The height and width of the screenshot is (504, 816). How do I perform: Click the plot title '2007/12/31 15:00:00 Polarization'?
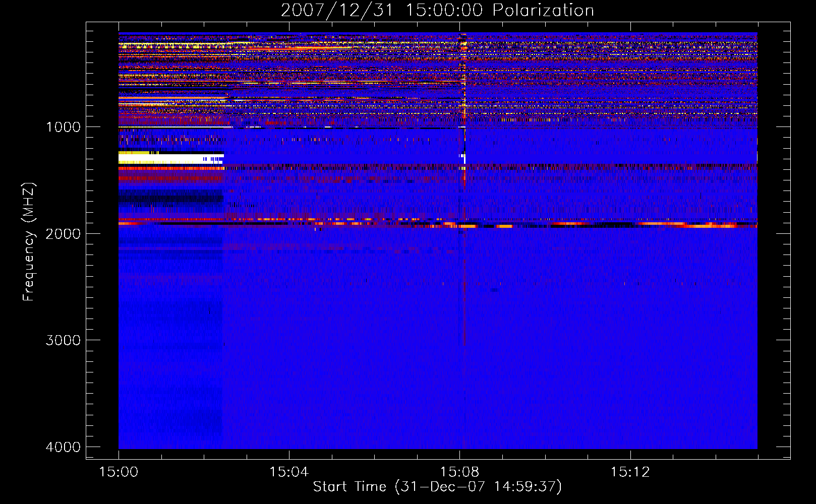(x=437, y=10)
